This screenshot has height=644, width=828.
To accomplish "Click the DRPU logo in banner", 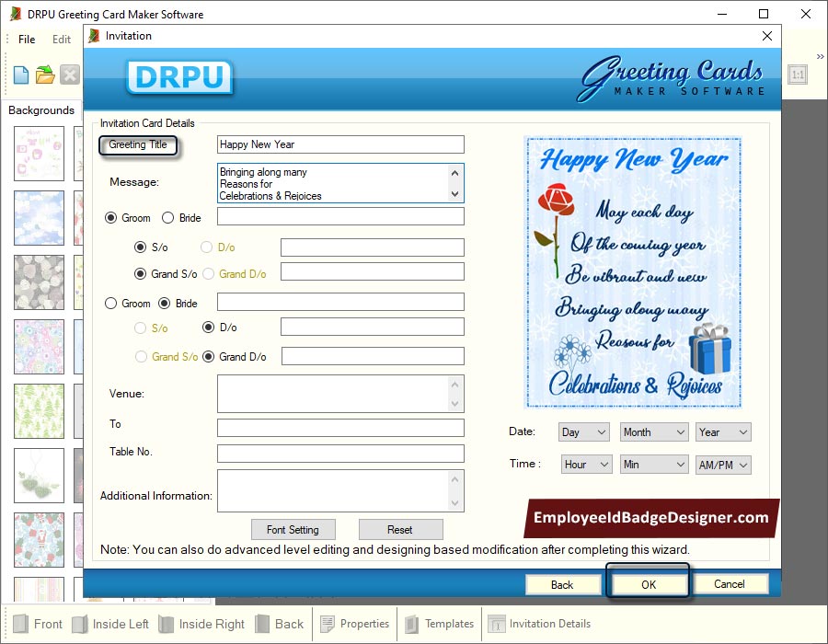I will 179,77.
